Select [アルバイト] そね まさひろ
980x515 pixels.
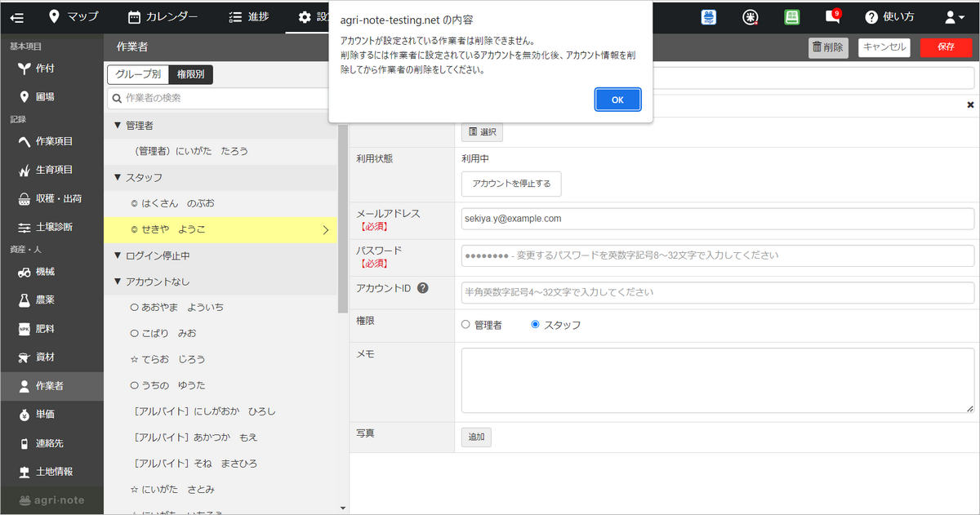[x=220, y=464]
